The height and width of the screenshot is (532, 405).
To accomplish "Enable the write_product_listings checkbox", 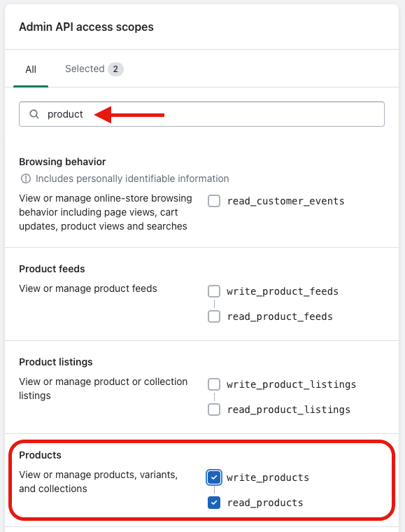I will [214, 384].
